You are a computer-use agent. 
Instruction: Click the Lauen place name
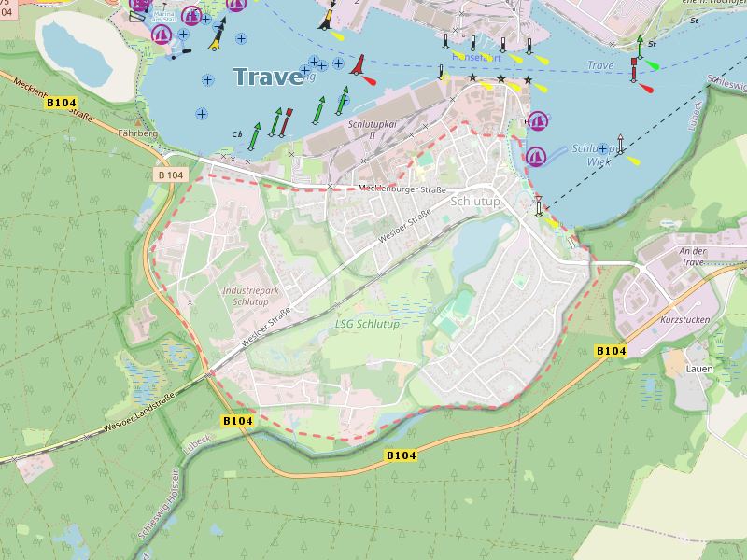pos(698,369)
